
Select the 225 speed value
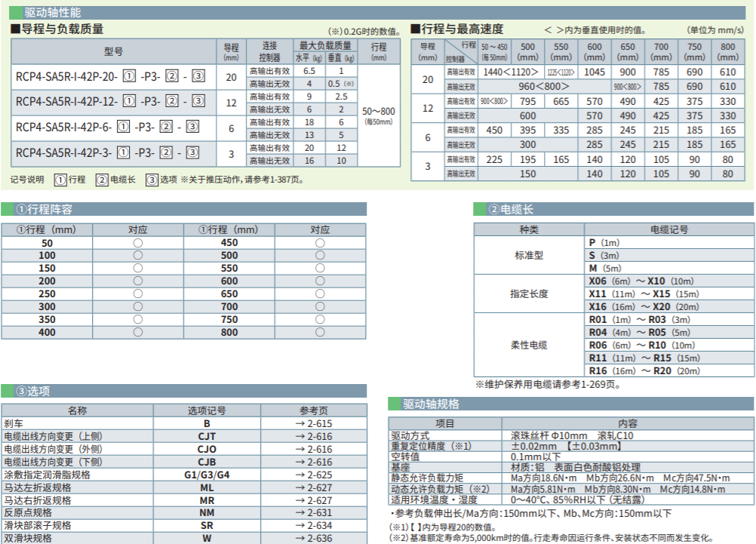[494, 160]
